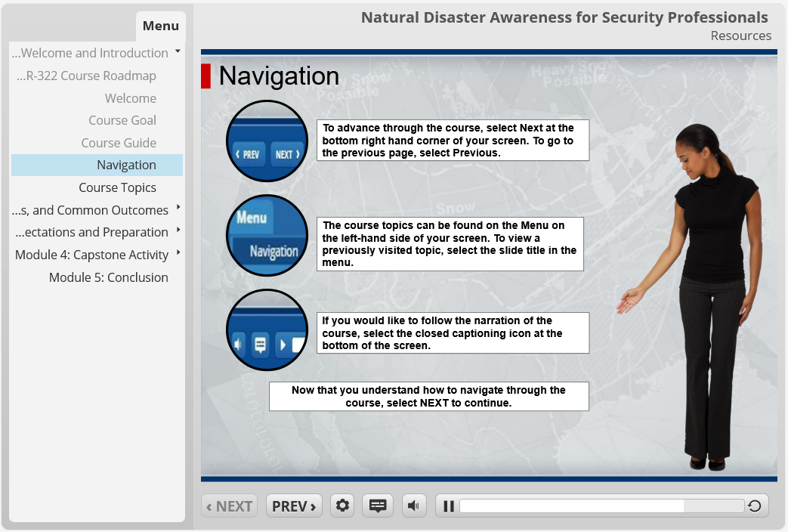This screenshot has height=532, width=788.
Task: Click the 'To advance through the course' text box
Action: tap(453, 141)
